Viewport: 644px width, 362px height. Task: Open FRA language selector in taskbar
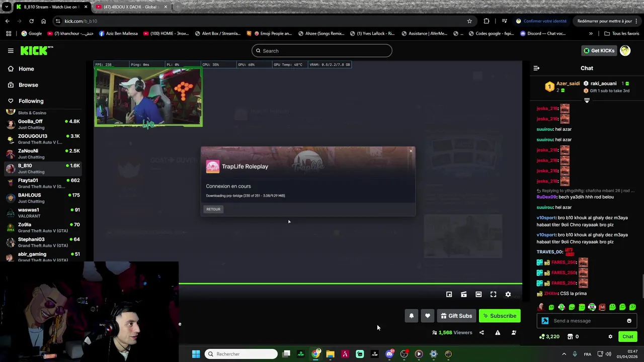pyautogui.click(x=588, y=354)
